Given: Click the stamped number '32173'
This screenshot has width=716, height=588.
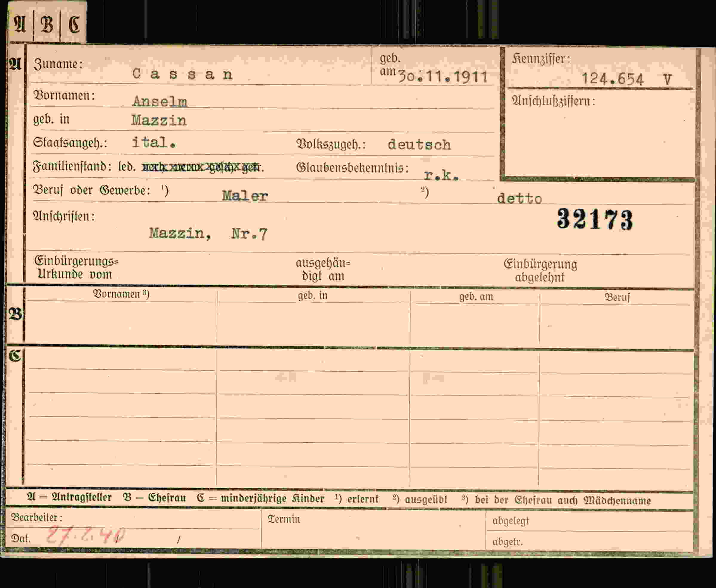Looking at the screenshot, I should point(595,219).
